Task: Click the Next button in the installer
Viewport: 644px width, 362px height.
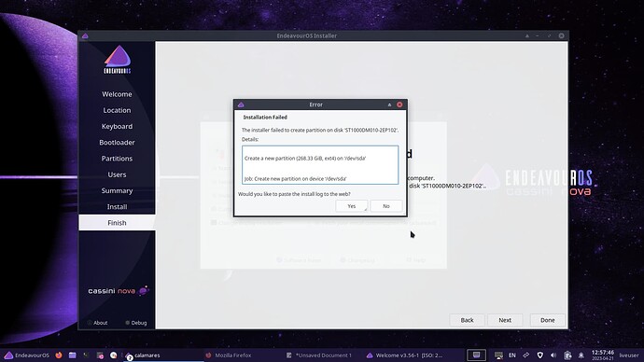Action: coord(505,320)
